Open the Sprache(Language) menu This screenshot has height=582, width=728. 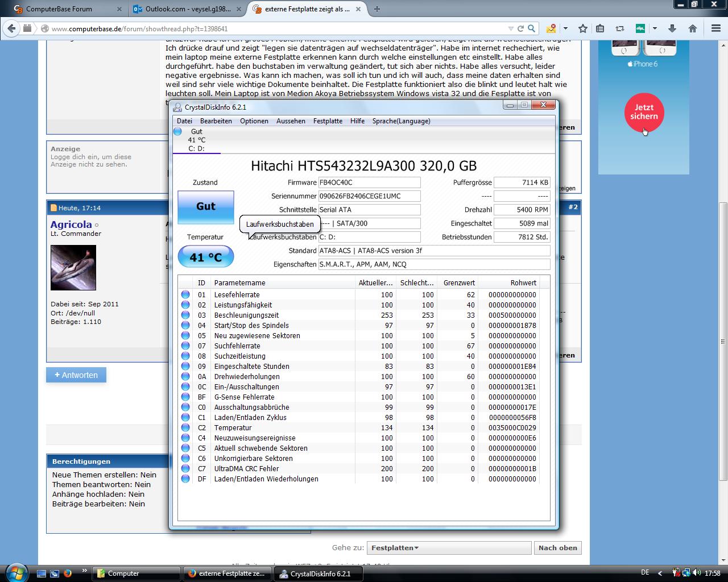pos(401,121)
